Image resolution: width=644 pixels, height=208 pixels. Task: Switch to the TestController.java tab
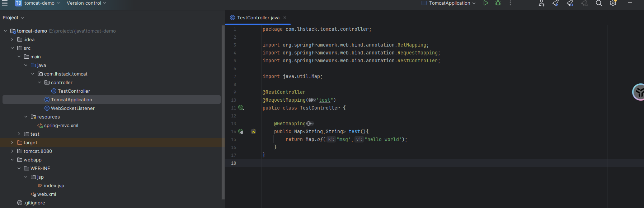click(258, 18)
